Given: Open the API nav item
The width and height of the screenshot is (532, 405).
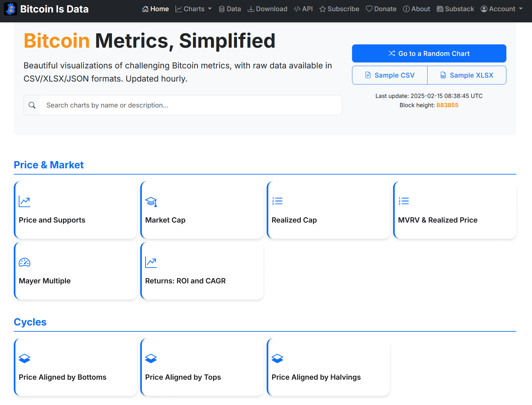Looking at the screenshot, I should click(x=303, y=9).
